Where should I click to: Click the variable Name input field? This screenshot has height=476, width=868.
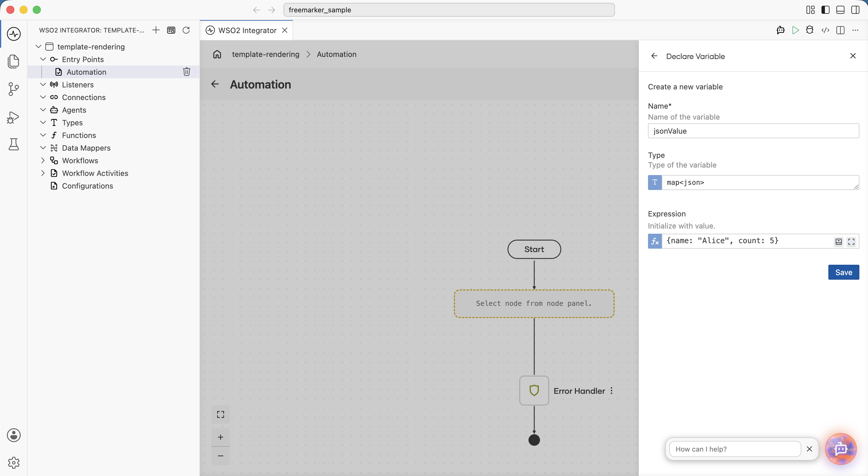pyautogui.click(x=753, y=131)
